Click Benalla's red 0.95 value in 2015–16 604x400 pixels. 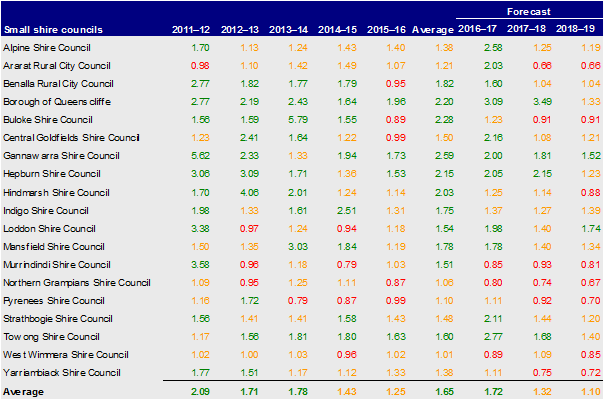tap(396, 84)
